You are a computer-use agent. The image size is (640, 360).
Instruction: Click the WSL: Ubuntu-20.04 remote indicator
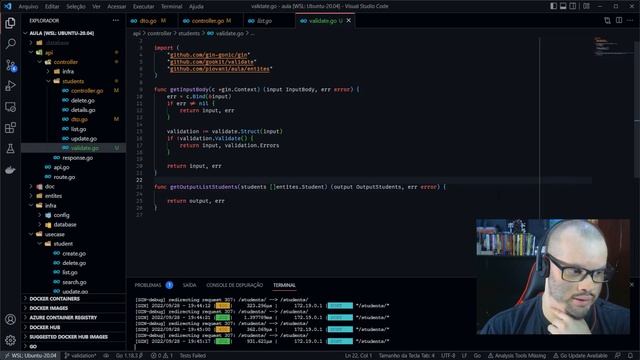point(31,356)
